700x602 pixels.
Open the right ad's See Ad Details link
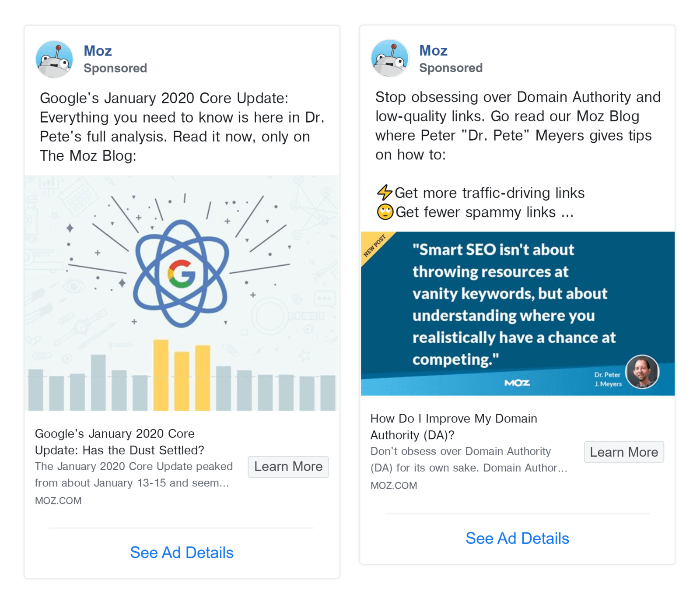517,538
